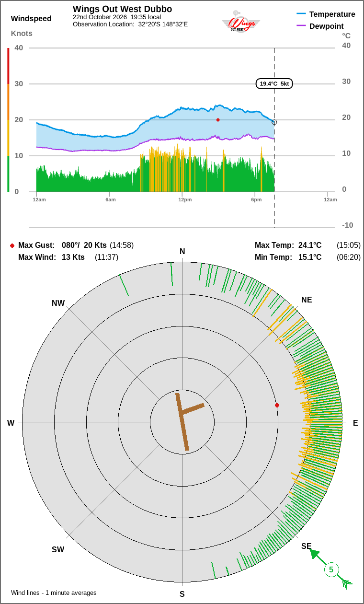Screen dimensions: 364x604
Task: Click the brown runway diagram in compass center
Action: [x=190, y=422]
